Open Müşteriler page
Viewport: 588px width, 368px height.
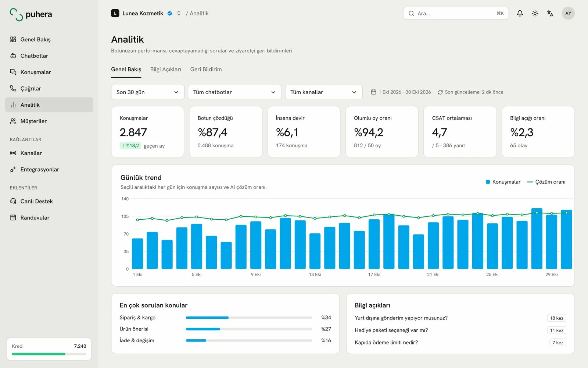coord(49,121)
